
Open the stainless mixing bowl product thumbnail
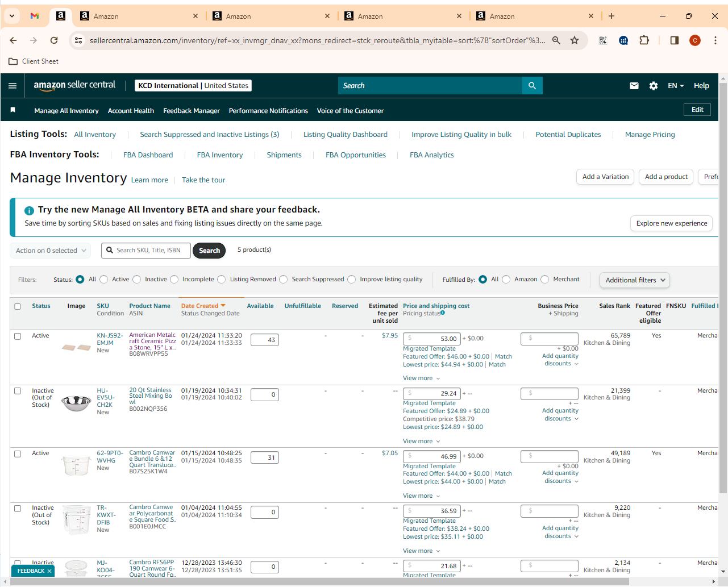(x=76, y=403)
